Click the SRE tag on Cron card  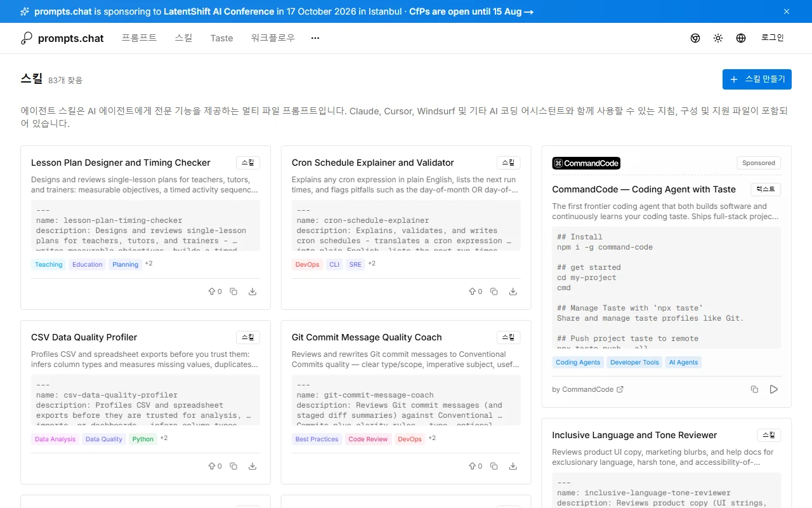[x=355, y=265]
